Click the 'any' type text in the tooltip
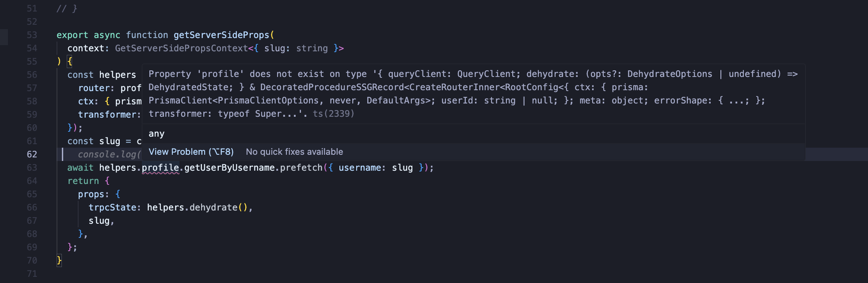The width and height of the screenshot is (868, 283). click(x=156, y=134)
